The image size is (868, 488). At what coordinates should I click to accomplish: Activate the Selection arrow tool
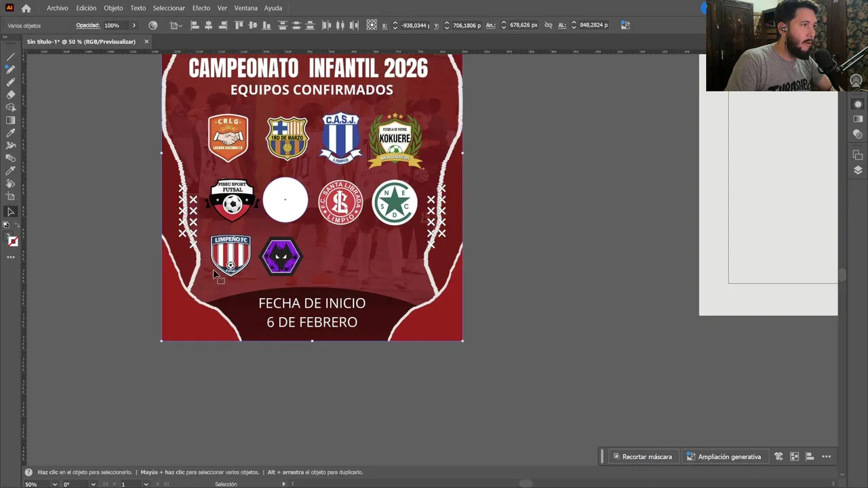[x=10, y=211]
